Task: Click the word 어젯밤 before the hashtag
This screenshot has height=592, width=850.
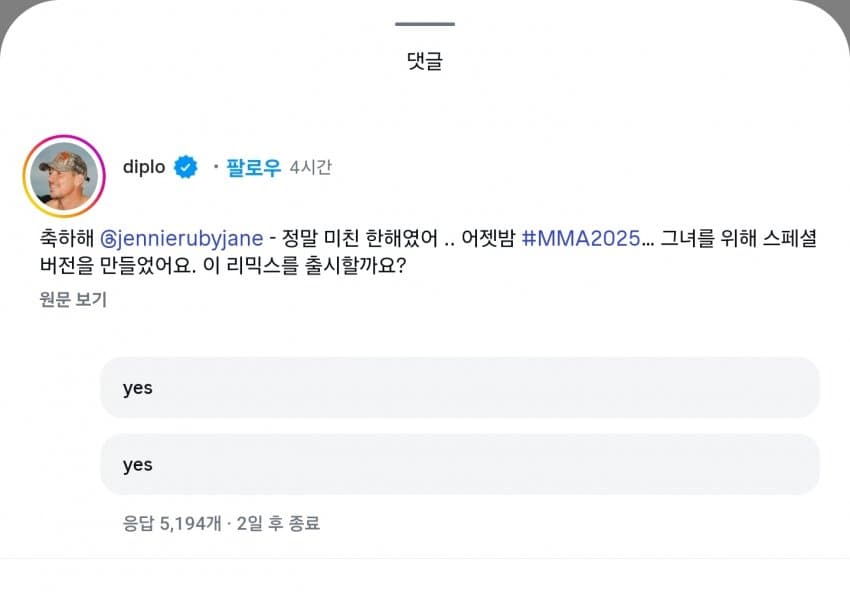Action: [486, 239]
